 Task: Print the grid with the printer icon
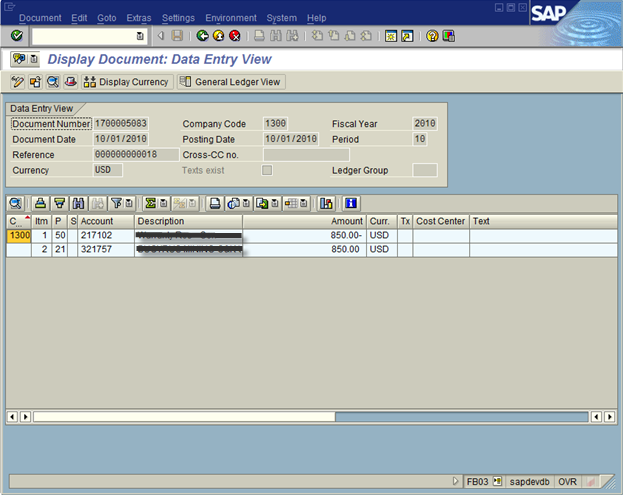215,204
